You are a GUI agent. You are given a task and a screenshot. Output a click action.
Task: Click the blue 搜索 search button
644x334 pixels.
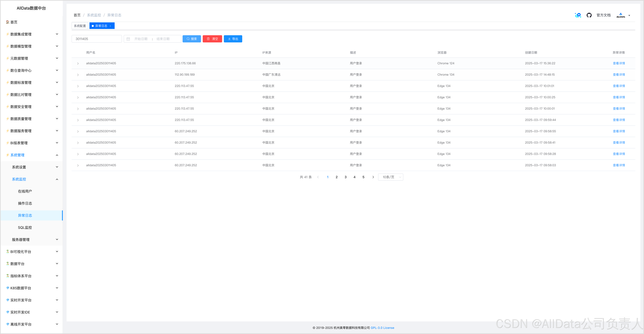tap(192, 39)
